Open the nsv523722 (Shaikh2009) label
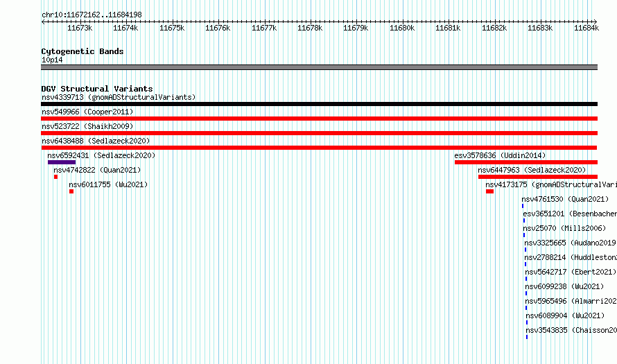 [87, 126]
